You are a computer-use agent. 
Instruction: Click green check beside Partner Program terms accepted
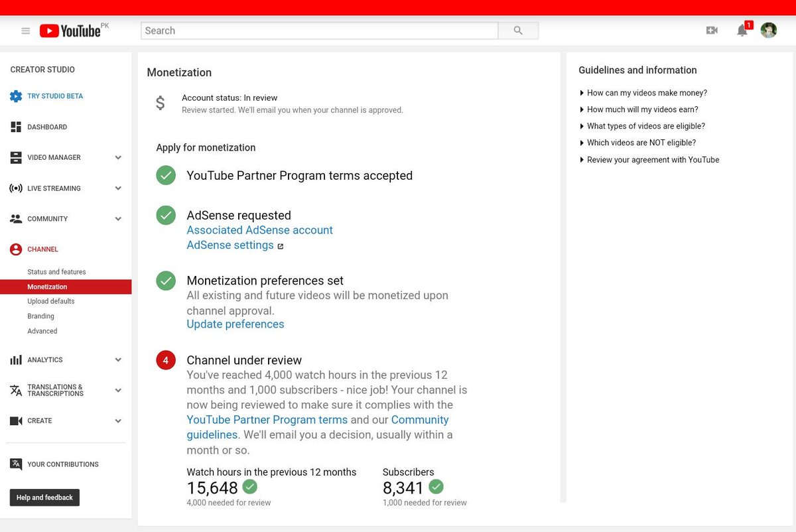tap(166, 176)
